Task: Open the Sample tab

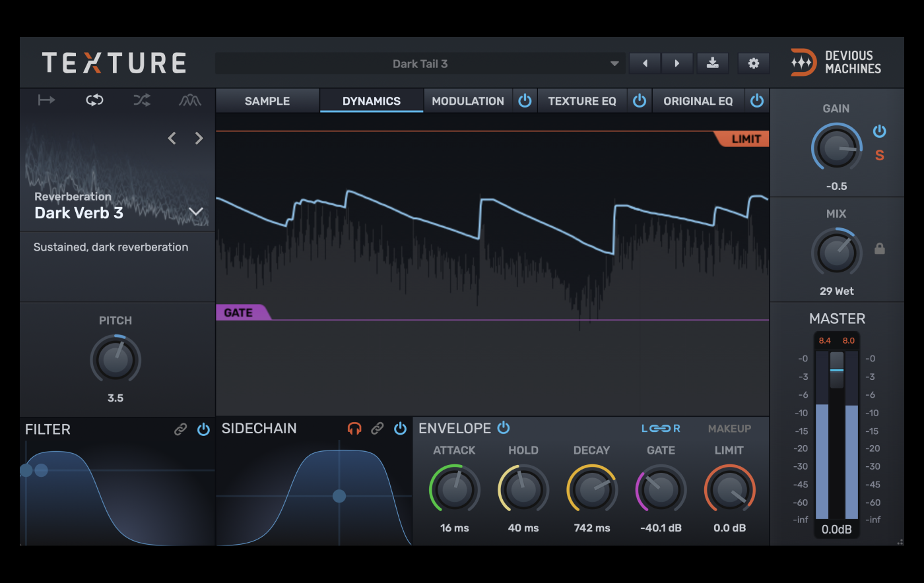Action: (x=267, y=101)
